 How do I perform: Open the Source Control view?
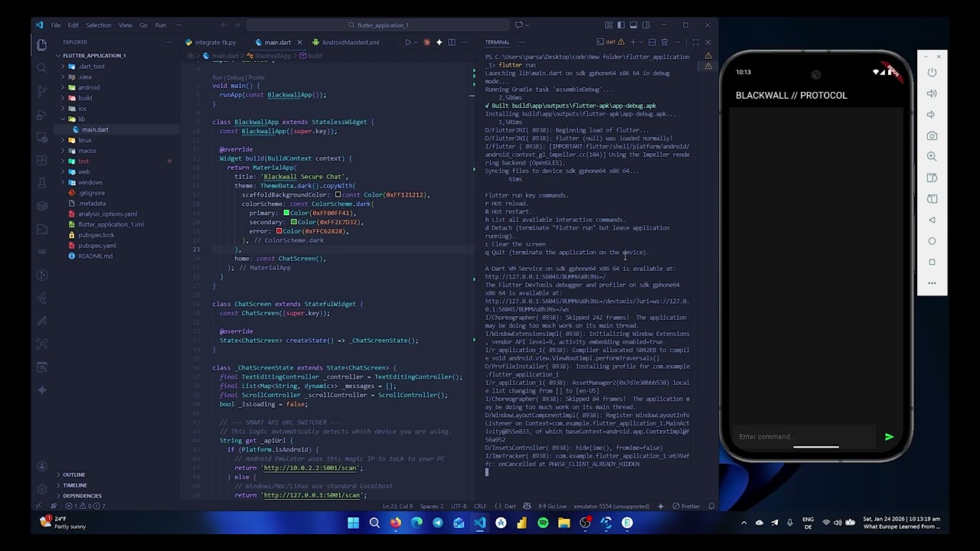41,91
